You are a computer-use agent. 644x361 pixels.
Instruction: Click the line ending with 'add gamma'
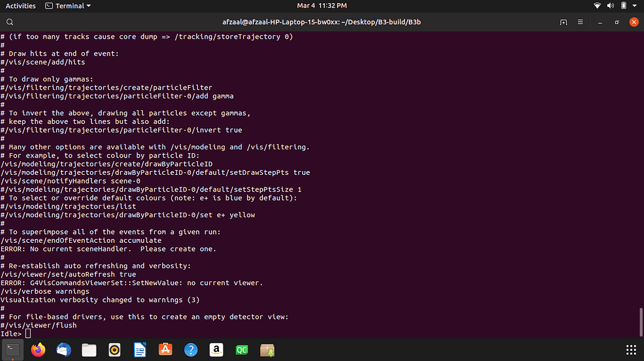pos(117,96)
